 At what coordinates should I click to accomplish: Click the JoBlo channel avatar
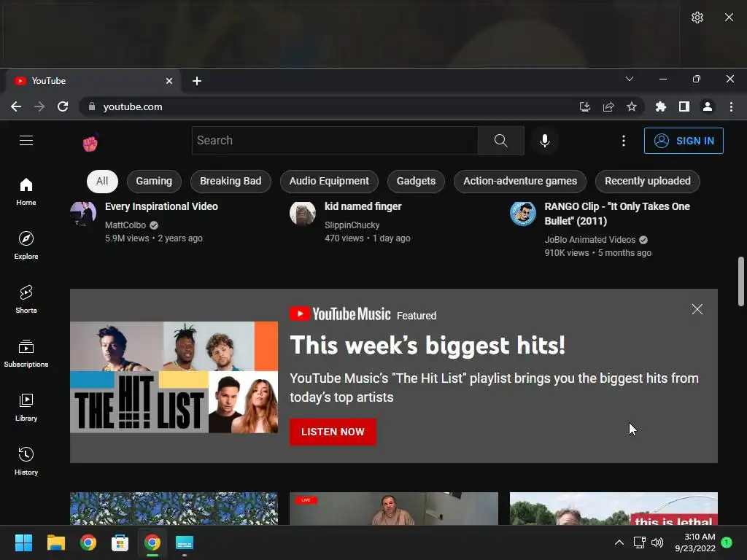click(x=522, y=213)
